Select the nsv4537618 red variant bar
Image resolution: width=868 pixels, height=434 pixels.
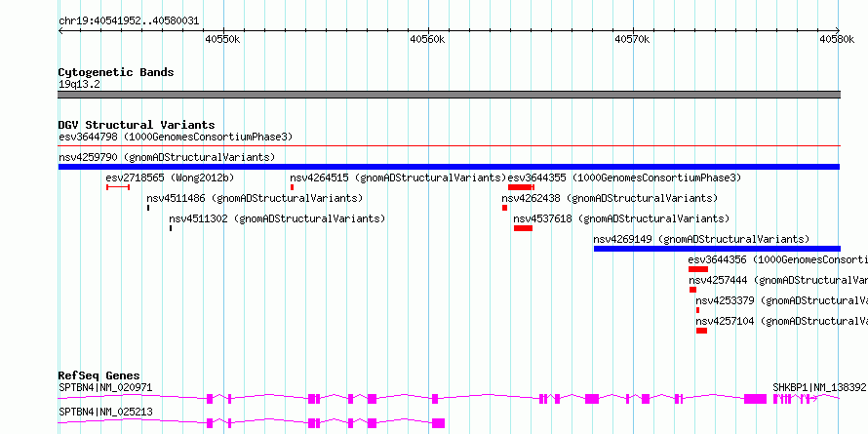click(523, 228)
